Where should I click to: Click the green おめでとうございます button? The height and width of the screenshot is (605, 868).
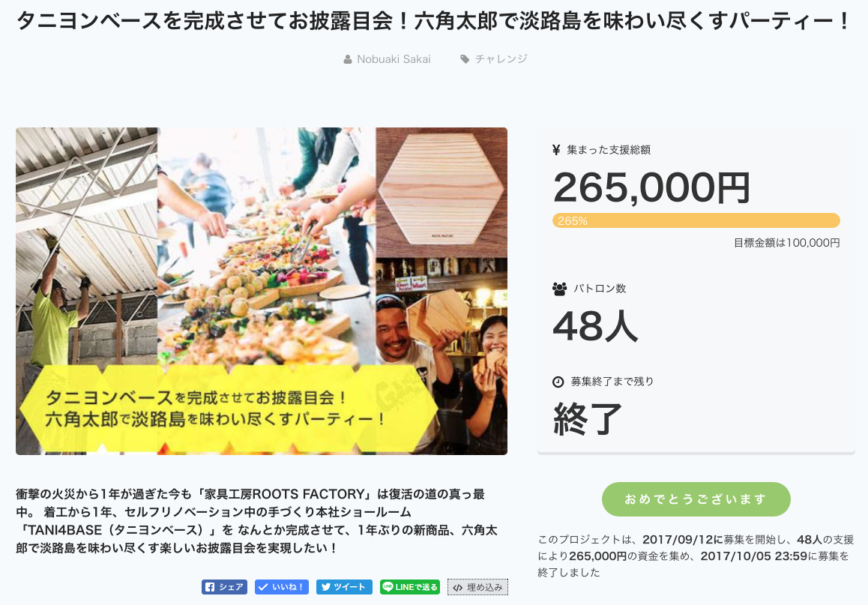(696, 499)
